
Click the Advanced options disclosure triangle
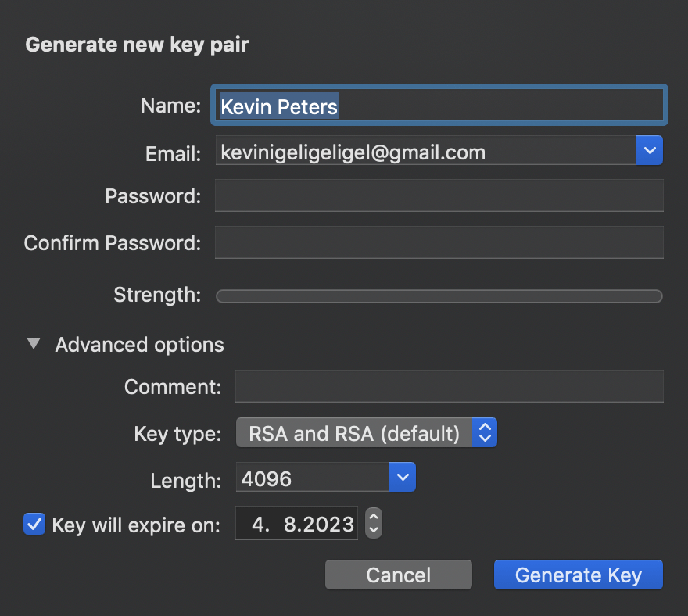(33, 343)
